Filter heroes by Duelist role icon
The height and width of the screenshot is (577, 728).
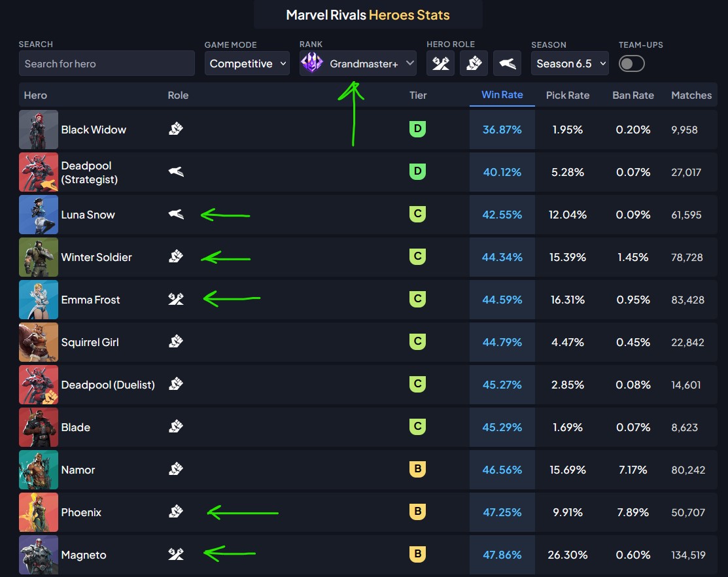pyautogui.click(x=474, y=63)
